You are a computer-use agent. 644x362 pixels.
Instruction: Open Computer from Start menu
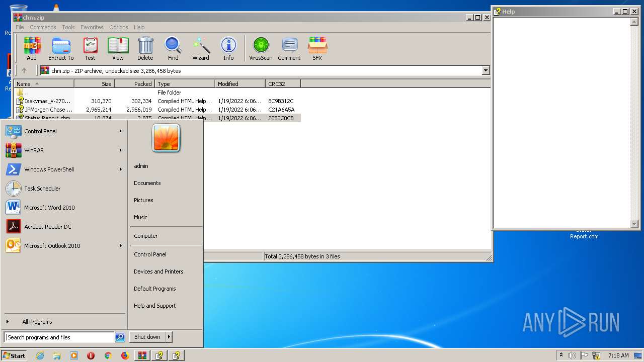pyautogui.click(x=146, y=236)
